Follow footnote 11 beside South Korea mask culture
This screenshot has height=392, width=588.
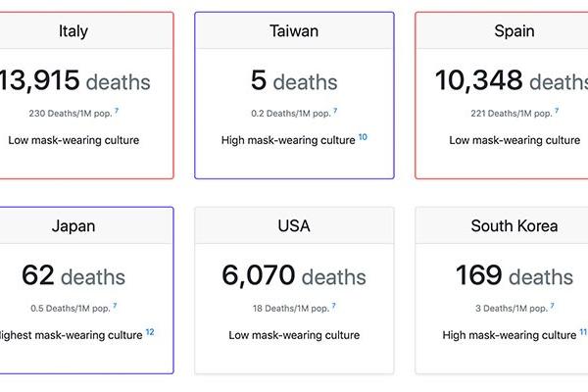pyautogui.click(x=583, y=332)
